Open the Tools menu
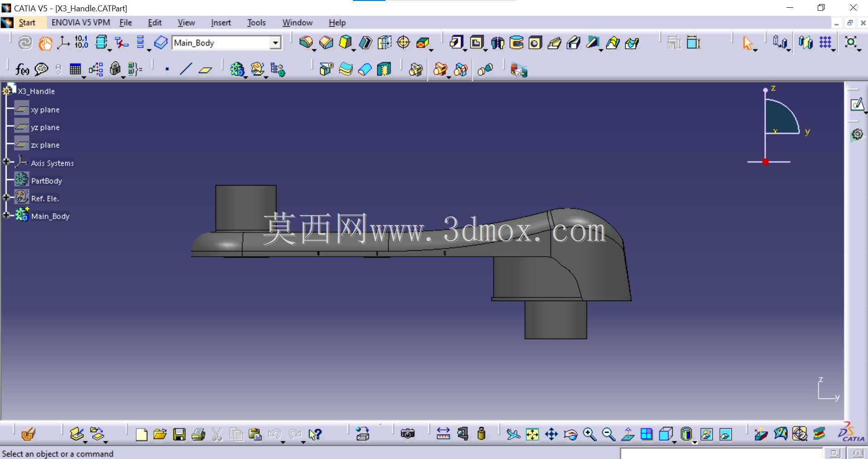The image size is (868, 459). pyautogui.click(x=256, y=23)
